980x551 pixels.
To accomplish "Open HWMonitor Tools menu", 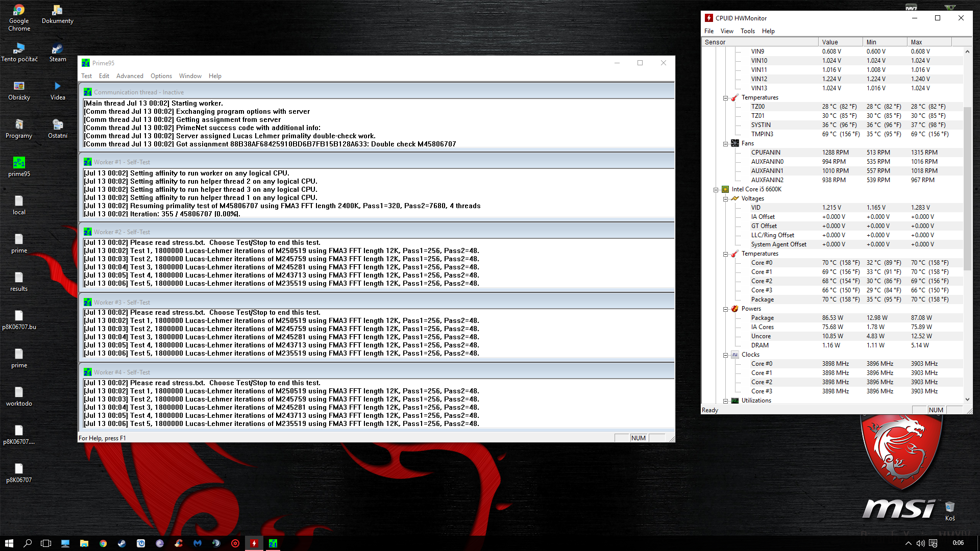I will coord(747,31).
